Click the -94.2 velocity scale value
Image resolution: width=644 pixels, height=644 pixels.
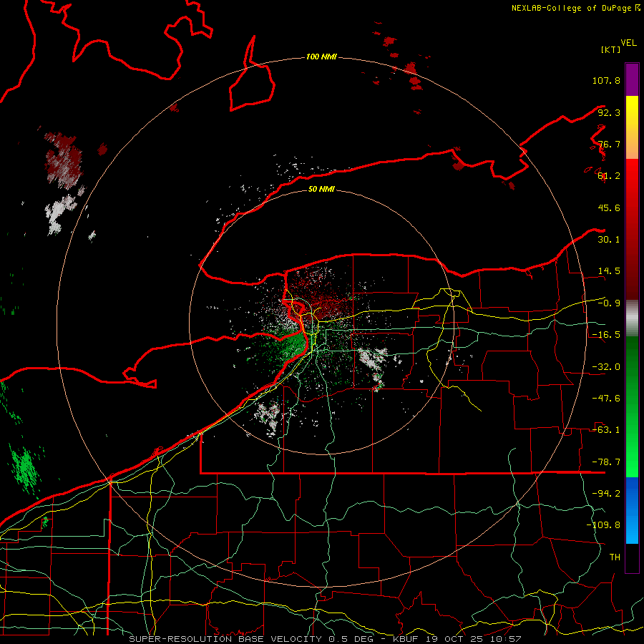pyautogui.click(x=606, y=494)
